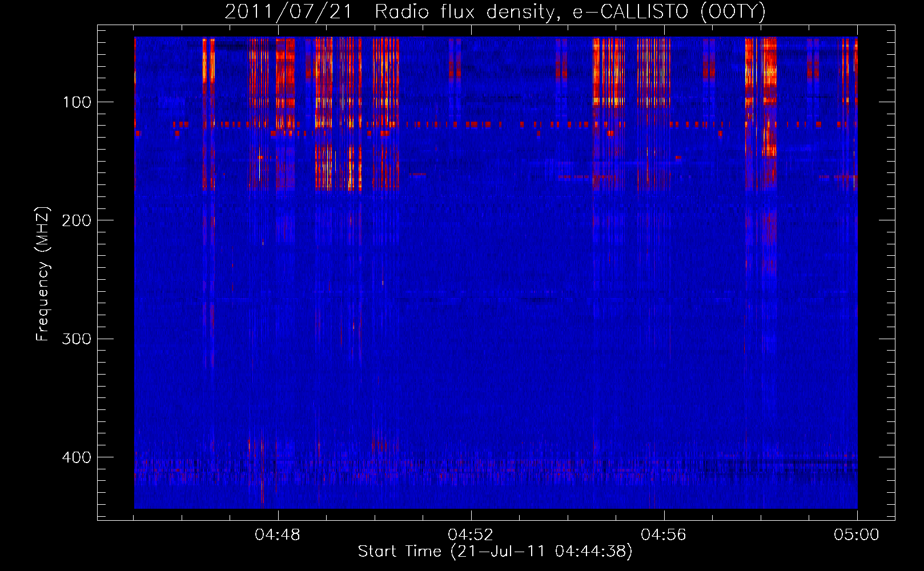Click the 'Start Time (21-Jul-11 04:44:38)' label
Viewport: 924px width, 571px height.
495,552
